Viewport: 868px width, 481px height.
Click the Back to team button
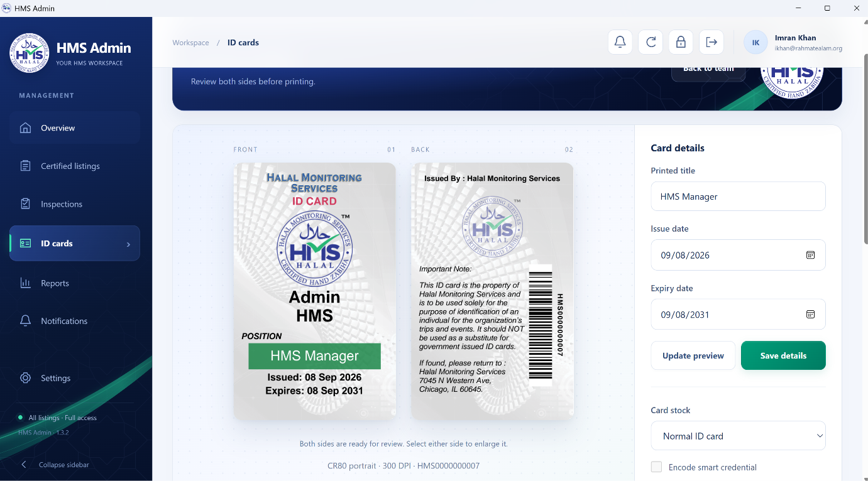coord(708,72)
